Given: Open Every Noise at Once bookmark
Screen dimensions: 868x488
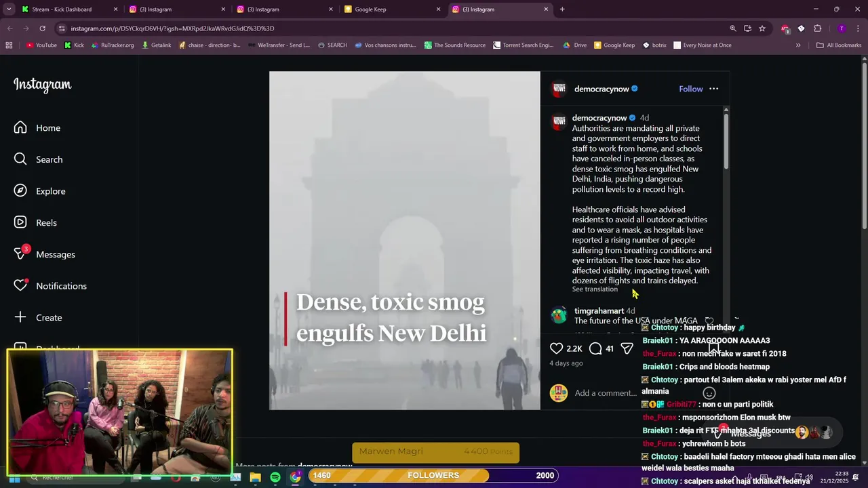Looking at the screenshot, I should pos(703,45).
